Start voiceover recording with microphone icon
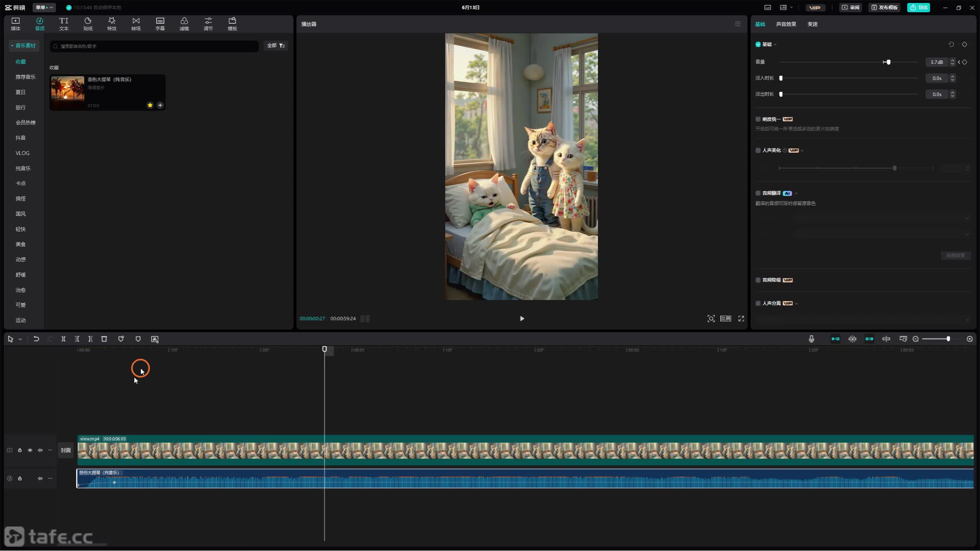The image size is (980, 551). (811, 339)
